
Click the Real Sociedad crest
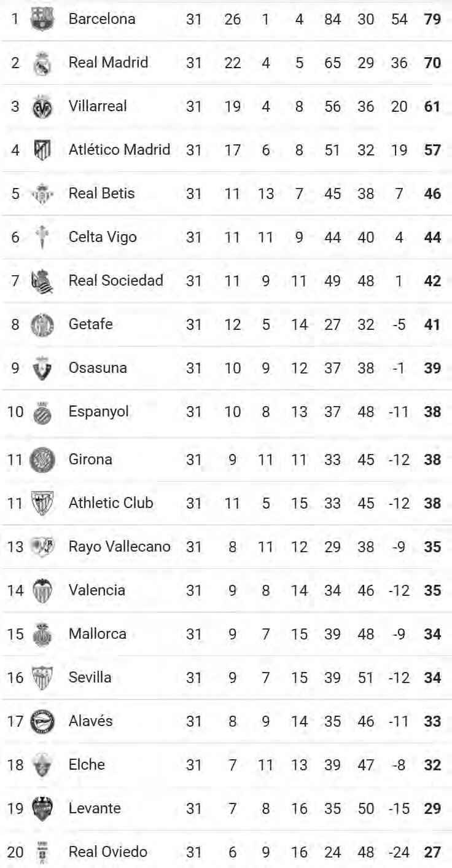click(42, 281)
